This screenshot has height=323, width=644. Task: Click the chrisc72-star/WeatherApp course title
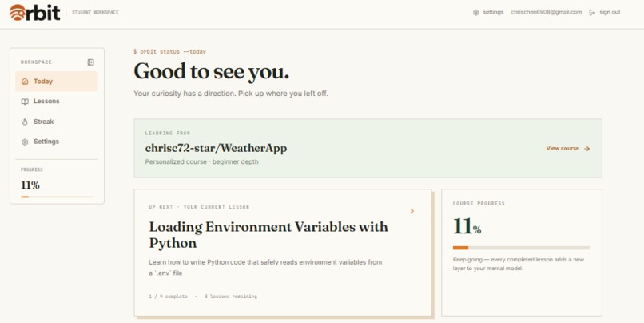[x=216, y=148]
